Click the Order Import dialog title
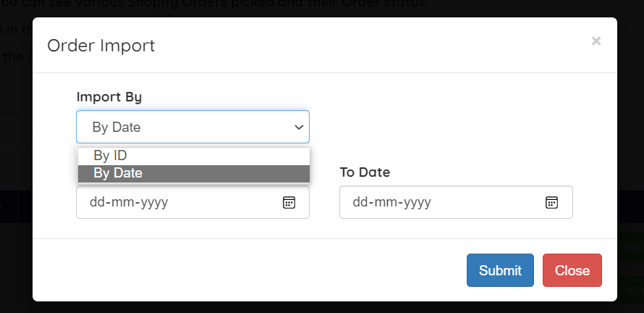Screen dimensions: 644x313 (101, 46)
